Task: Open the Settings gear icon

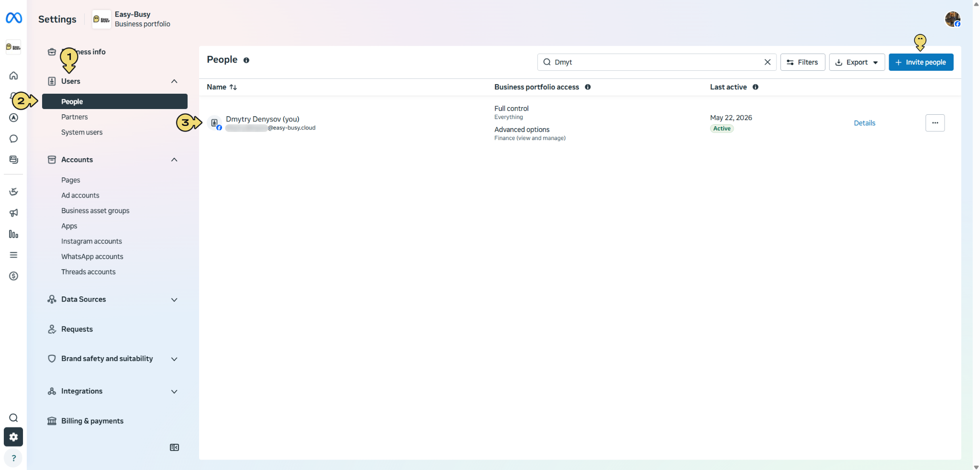Action: tap(13, 437)
